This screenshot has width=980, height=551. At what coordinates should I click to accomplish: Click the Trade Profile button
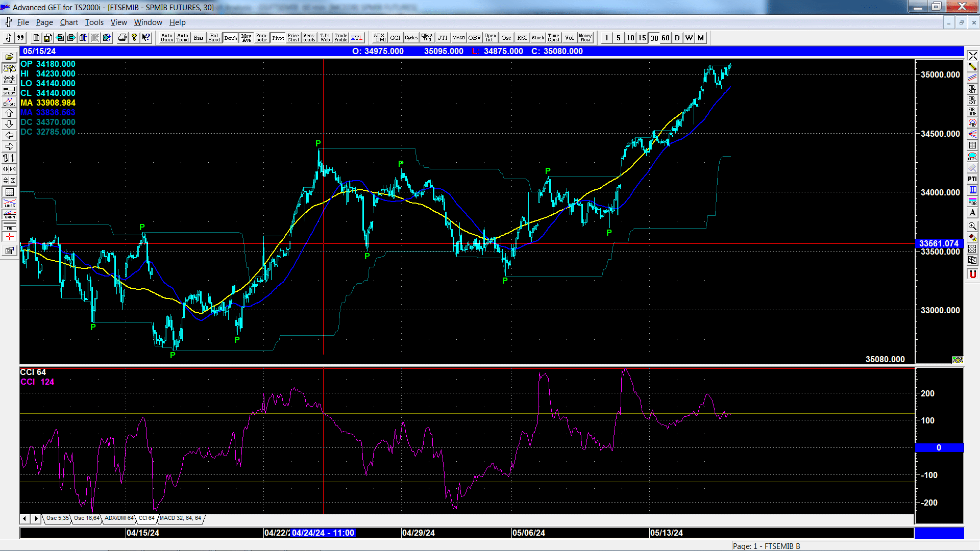341,38
